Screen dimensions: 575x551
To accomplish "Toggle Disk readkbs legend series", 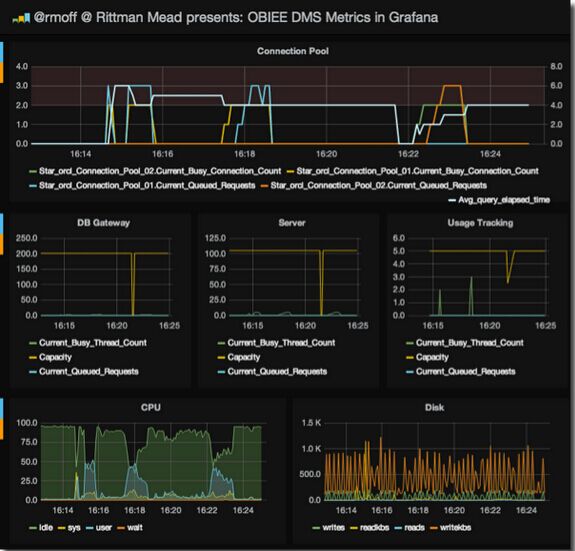I will (x=370, y=528).
